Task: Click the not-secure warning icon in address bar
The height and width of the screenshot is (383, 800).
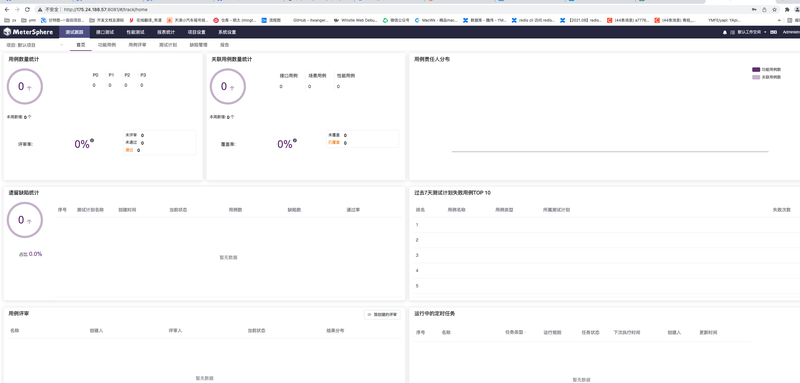Action: pyautogui.click(x=40, y=9)
